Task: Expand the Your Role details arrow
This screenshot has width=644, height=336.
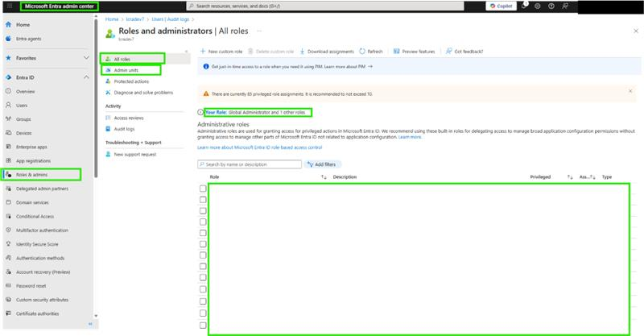Action: (200, 112)
